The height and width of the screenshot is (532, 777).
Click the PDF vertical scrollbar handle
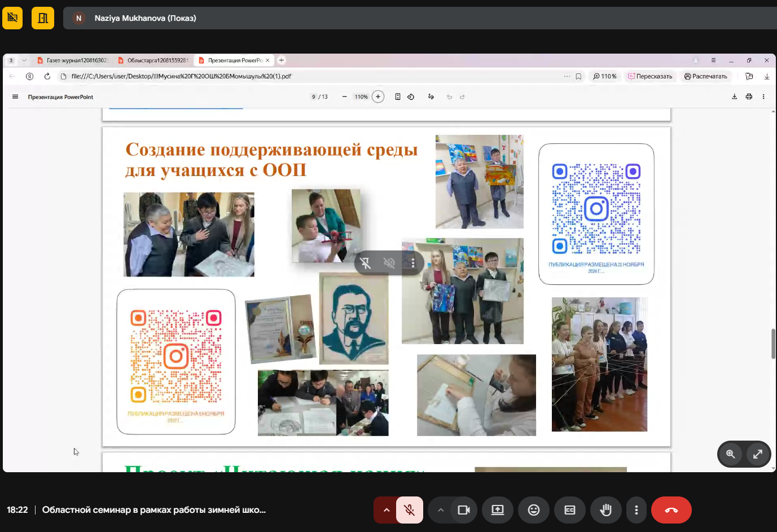point(773,343)
